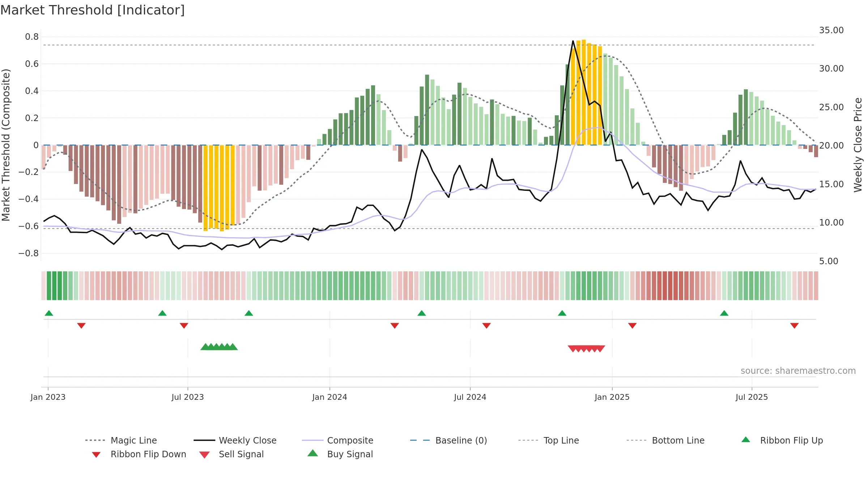Click the source: sharemaestro.com text
The image size is (868, 488).
798,371
